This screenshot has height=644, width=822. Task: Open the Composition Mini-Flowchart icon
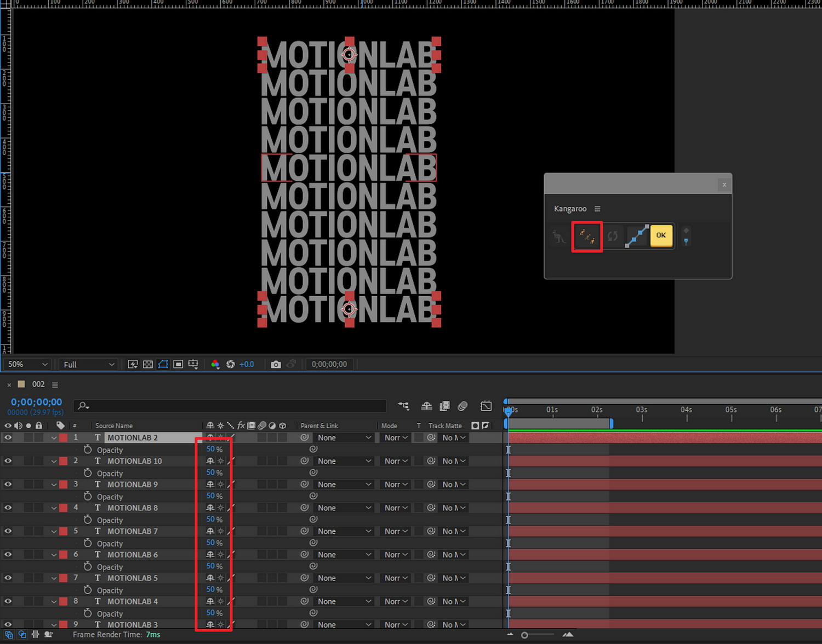[404, 406]
